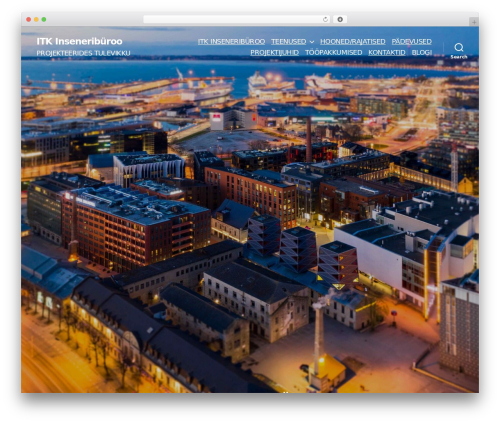500x423 pixels.
Task: Expand the TEENUSED submenu chevron
Action: click(x=312, y=42)
